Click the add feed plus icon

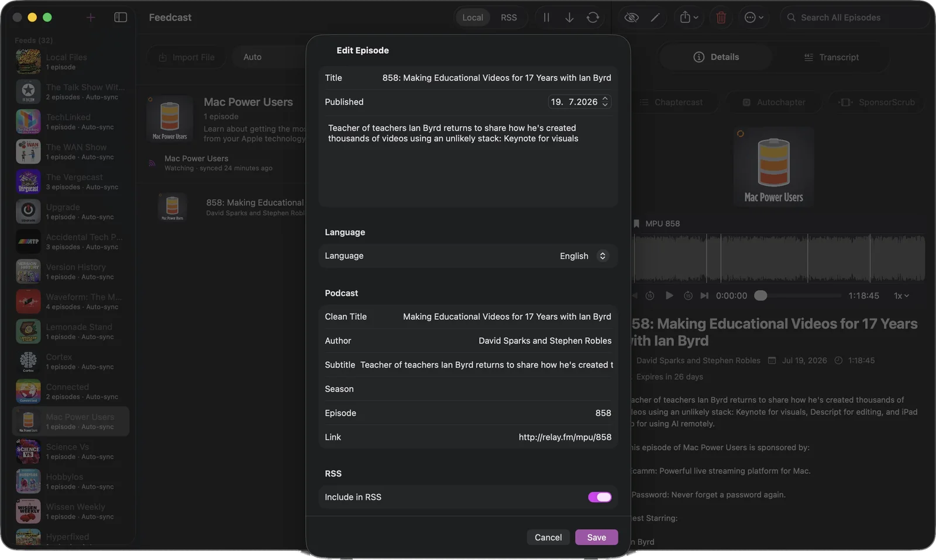click(x=91, y=18)
